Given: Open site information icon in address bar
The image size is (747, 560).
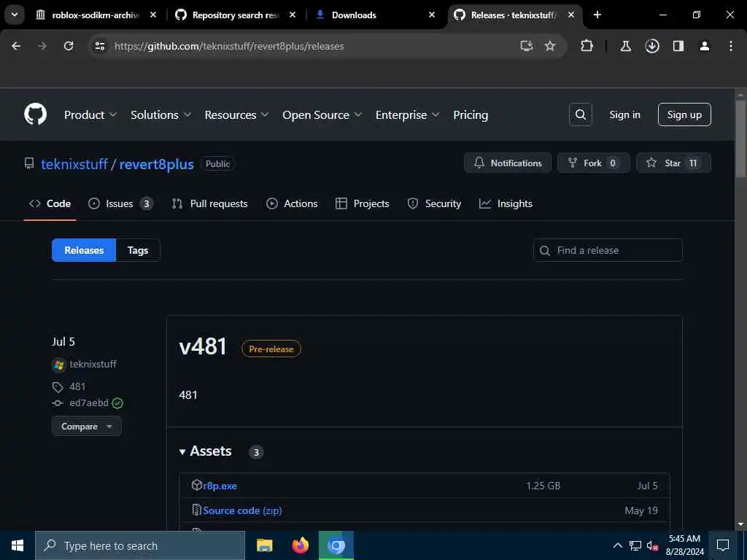Looking at the screenshot, I should click(99, 46).
